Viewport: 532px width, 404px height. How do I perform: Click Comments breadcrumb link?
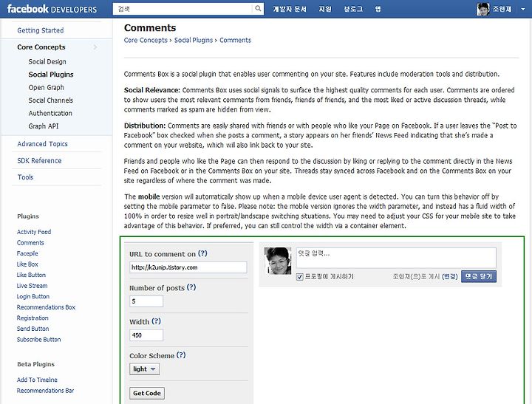235,40
